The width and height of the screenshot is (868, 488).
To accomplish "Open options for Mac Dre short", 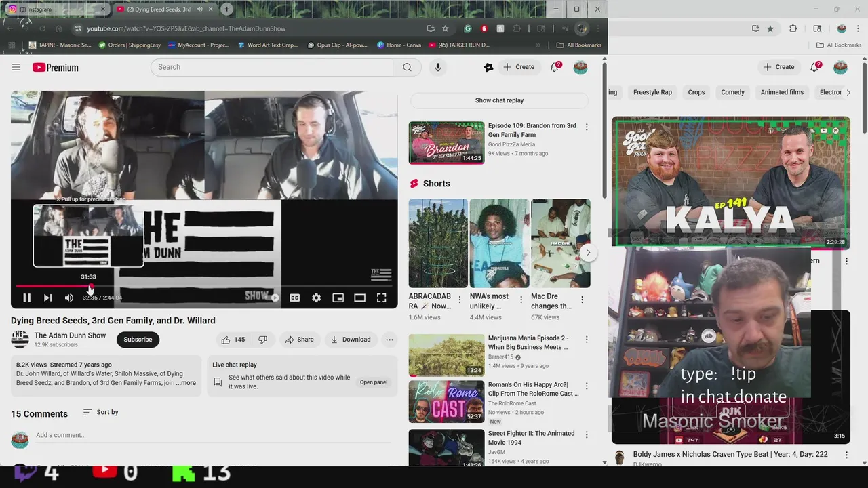I will pos(581,300).
